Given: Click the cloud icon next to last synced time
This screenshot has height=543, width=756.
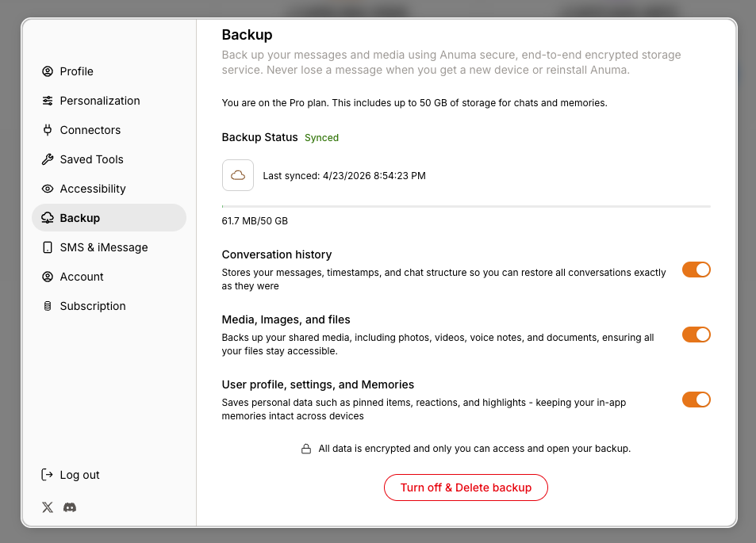Looking at the screenshot, I should 237,175.
